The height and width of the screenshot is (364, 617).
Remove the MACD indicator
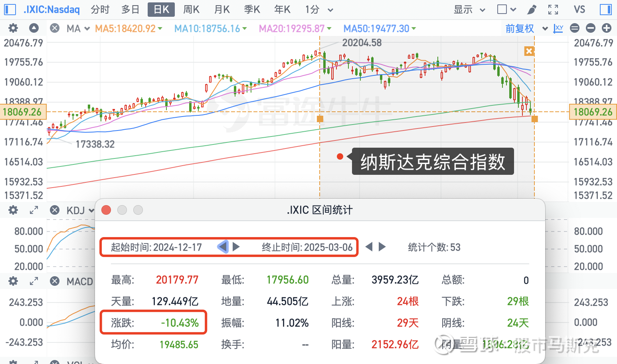55,281
